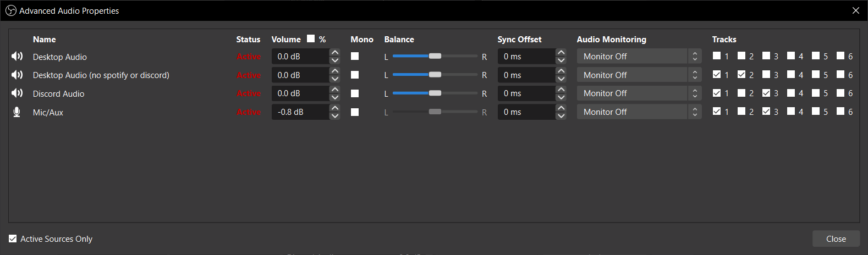868x255 pixels.
Task: Click Desktop Audio volume field 0.0 dB
Action: [300, 57]
